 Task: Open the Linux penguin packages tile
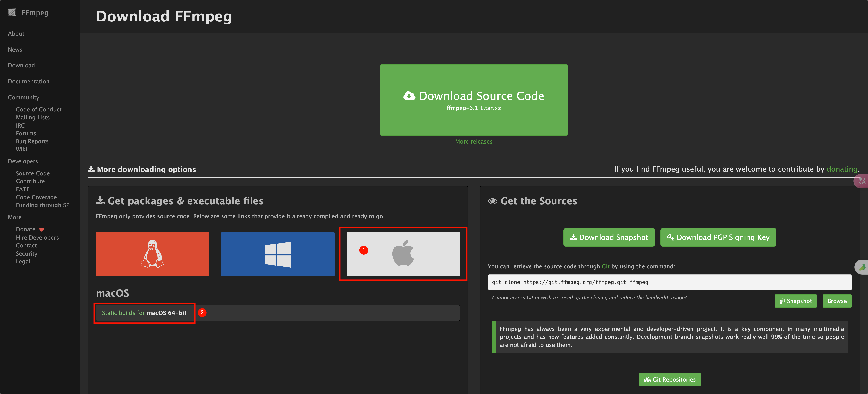(152, 254)
